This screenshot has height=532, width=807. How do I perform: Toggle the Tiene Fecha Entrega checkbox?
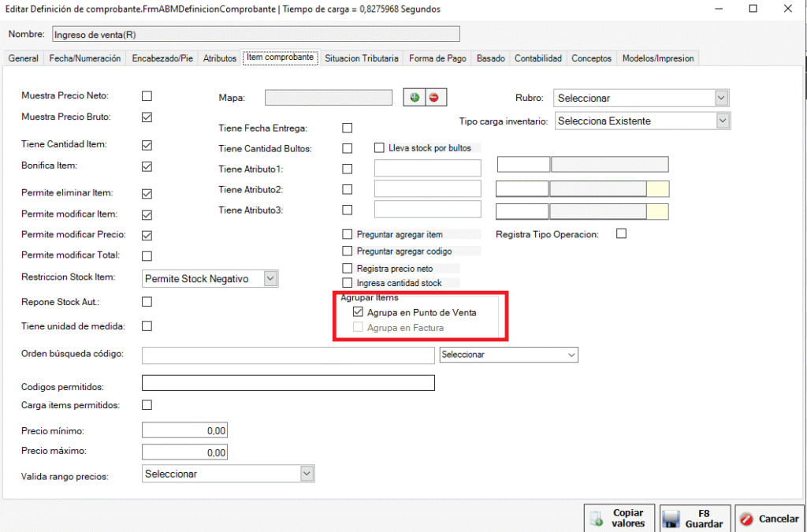click(348, 128)
